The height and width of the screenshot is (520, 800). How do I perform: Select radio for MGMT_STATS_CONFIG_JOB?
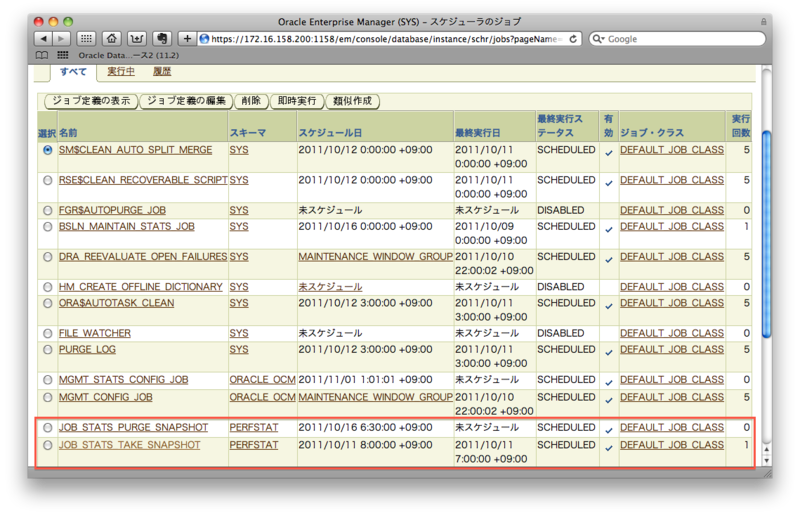pos(47,380)
